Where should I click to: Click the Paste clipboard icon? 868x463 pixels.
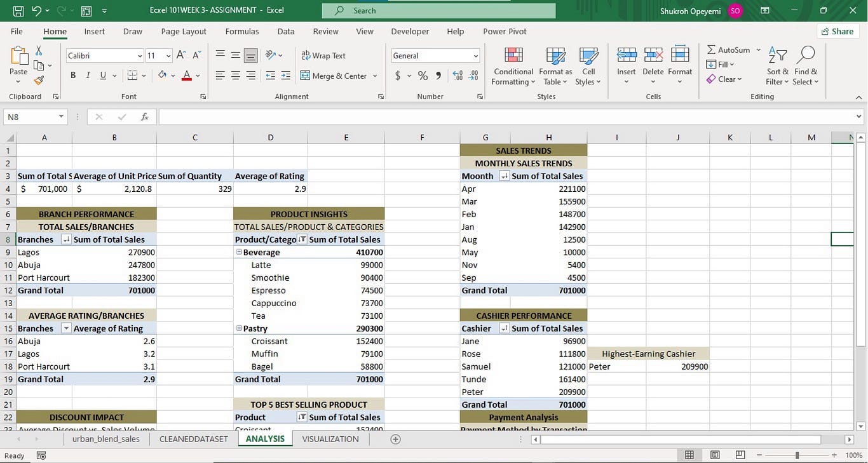tap(18, 57)
